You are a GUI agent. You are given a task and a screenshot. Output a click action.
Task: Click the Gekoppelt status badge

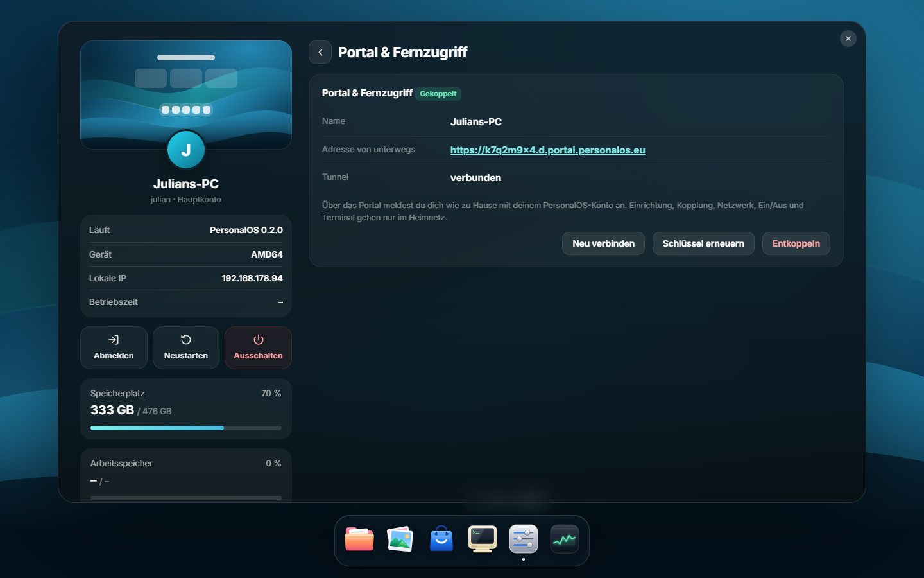tap(438, 94)
